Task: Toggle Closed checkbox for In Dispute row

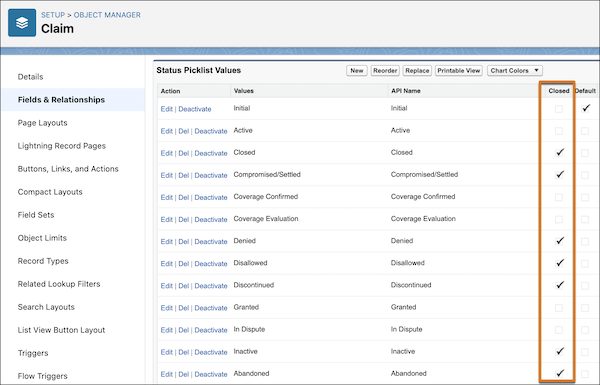Action: [x=559, y=330]
